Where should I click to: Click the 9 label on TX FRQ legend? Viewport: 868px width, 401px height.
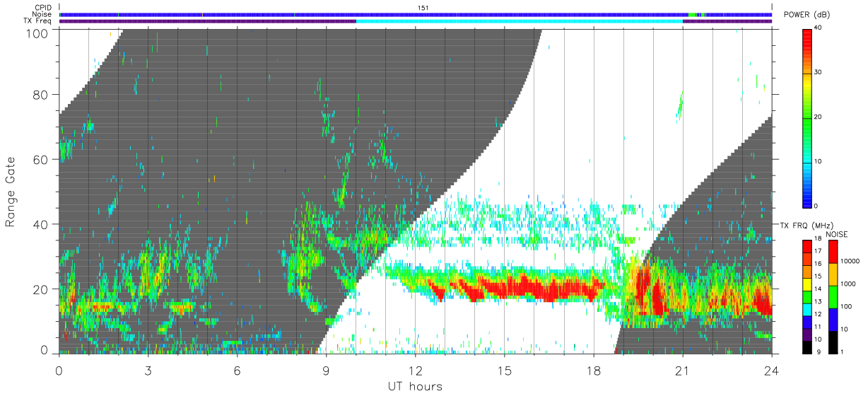[819, 351]
